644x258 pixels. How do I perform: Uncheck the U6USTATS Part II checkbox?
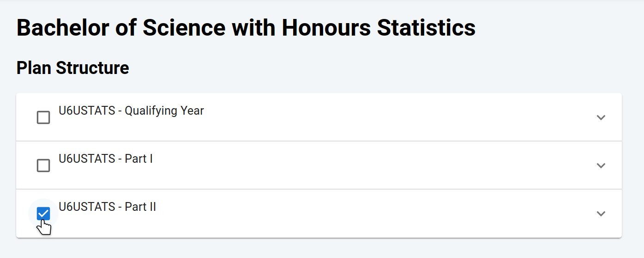(43, 213)
